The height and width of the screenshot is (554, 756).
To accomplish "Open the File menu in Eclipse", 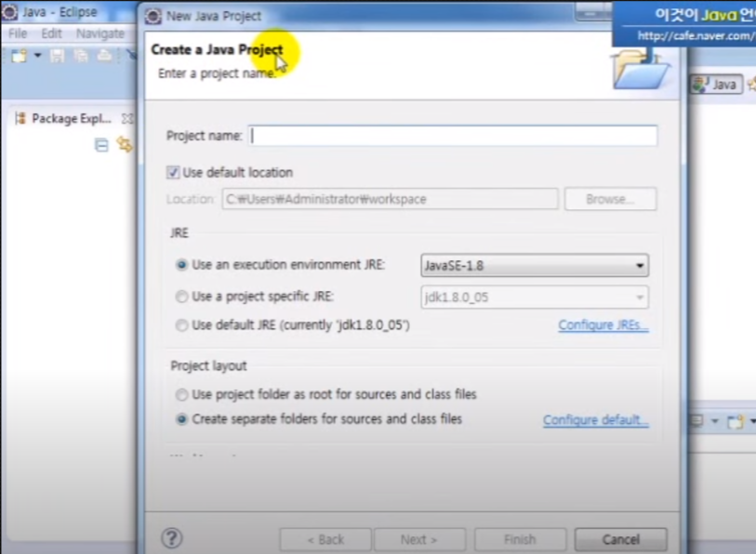I will [x=18, y=33].
